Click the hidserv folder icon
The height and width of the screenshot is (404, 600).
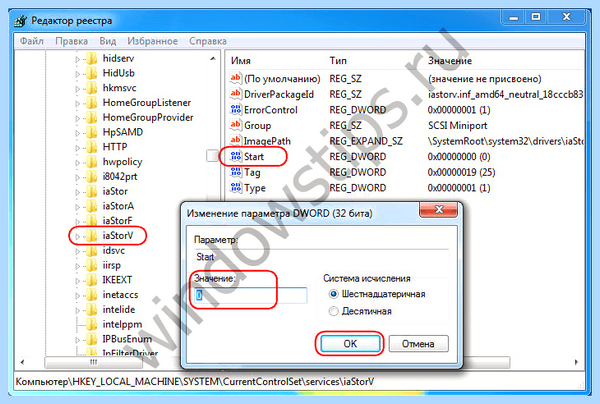tap(91, 59)
